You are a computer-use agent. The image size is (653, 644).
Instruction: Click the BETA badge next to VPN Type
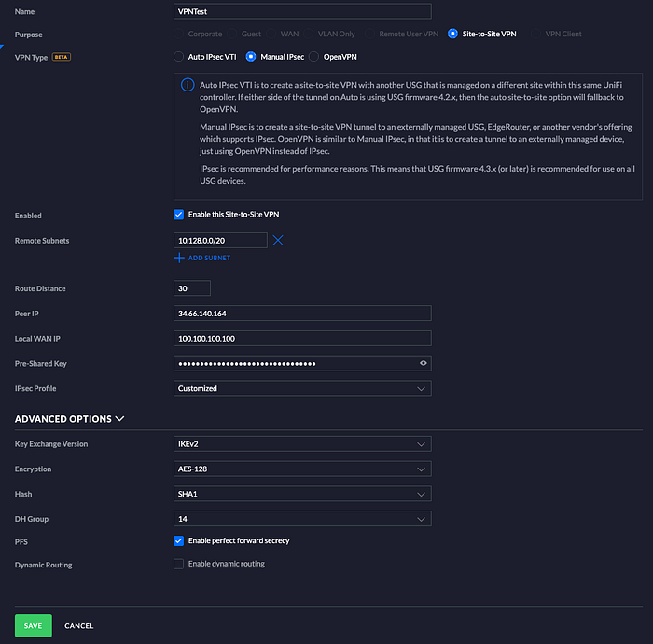[62, 57]
